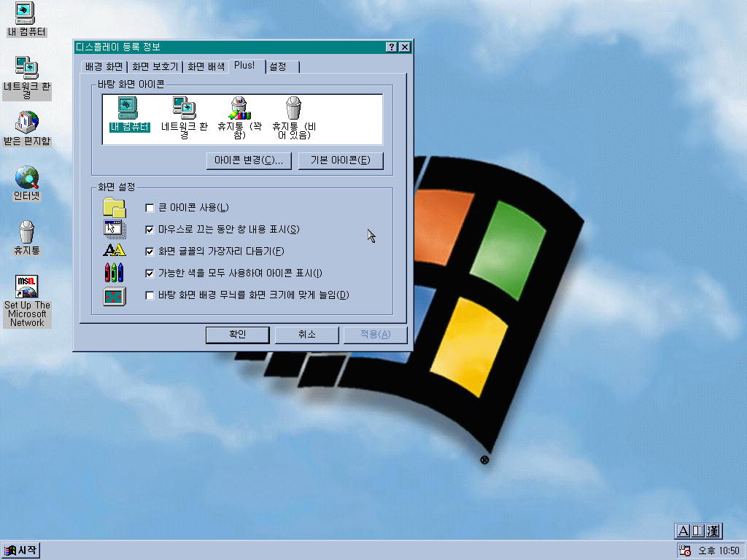Click the half/full width icon on language bar

(698, 531)
